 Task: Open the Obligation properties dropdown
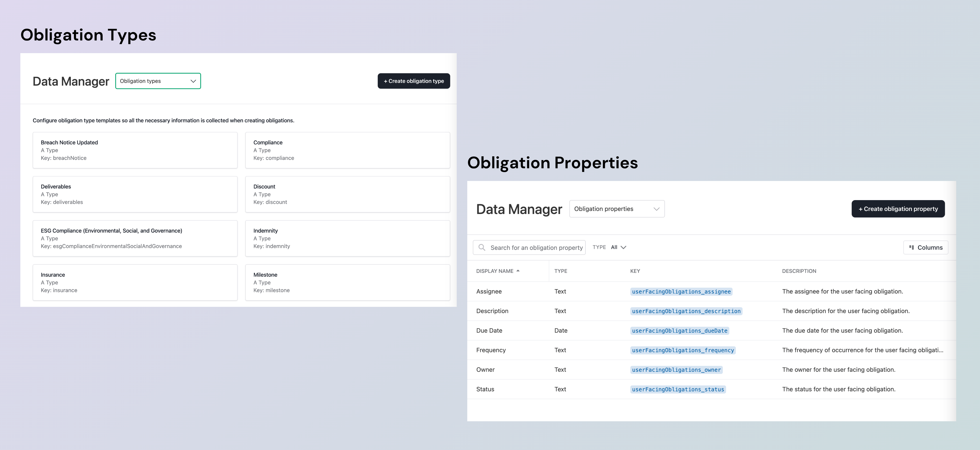pyautogui.click(x=617, y=209)
